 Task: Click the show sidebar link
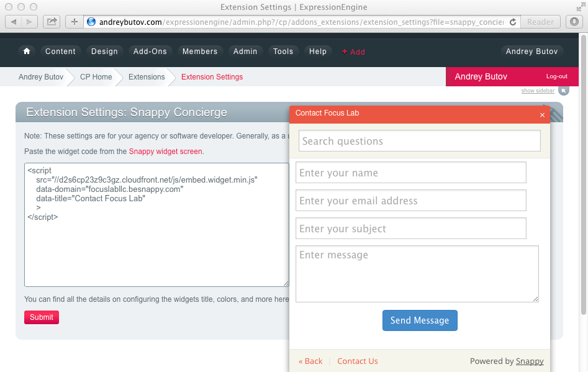pos(538,91)
